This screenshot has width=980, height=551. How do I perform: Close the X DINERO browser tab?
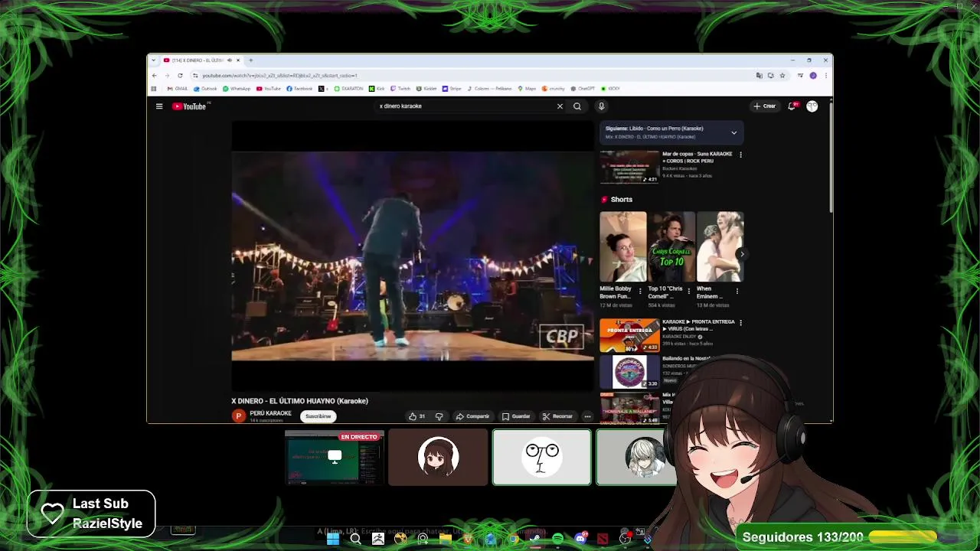(238, 60)
